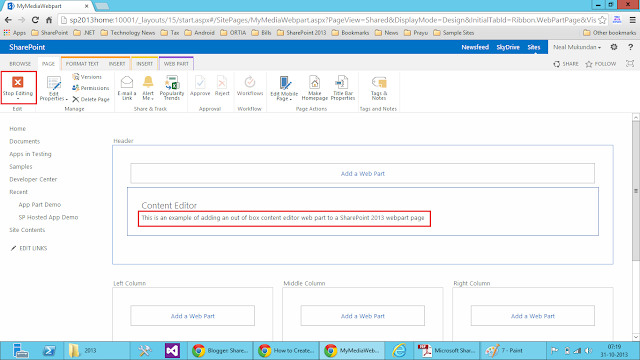Open the Technology News bookmarks folder
The width and height of the screenshot is (640, 360).
pos(128,33)
